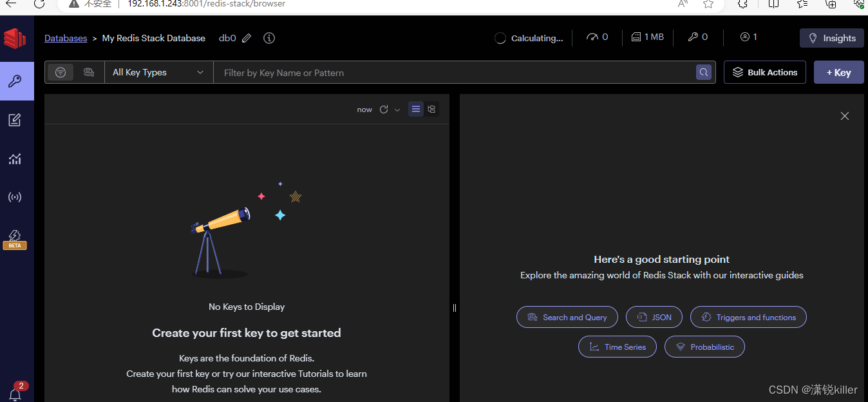Viewport: 868px width, 402px height.
Task: Click the Calculating status indicator
Action: 529,38
